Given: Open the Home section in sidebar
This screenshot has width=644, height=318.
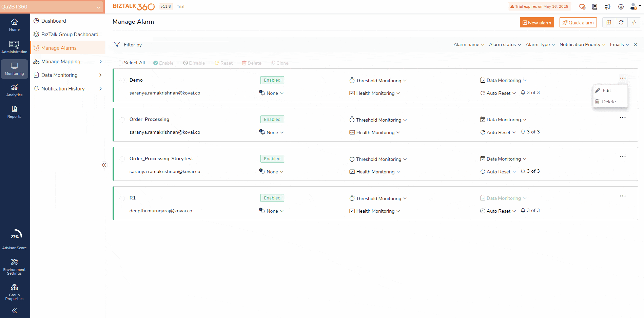Looking at the screenshot, I should (14, 25).
